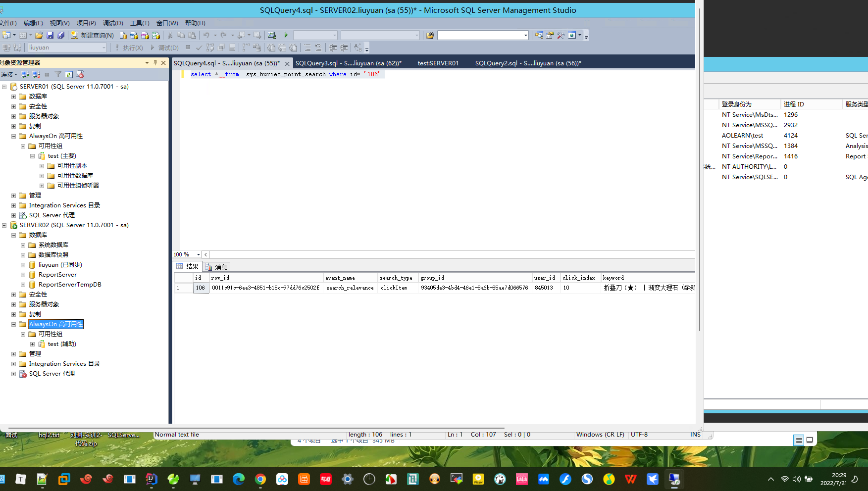Open the Project (项目) menu
The height and width of the screenshot is (491, 868).
click(x=86, y=23)
